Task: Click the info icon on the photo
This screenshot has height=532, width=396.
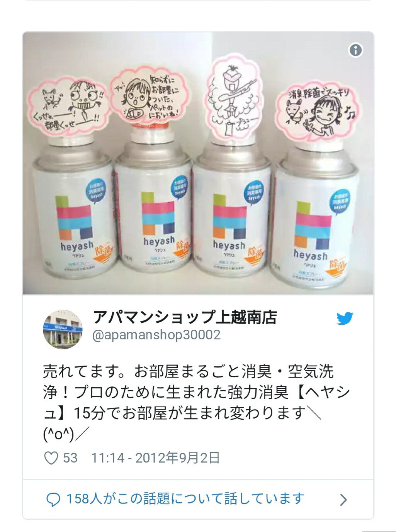Action: [x=356, y=50]
